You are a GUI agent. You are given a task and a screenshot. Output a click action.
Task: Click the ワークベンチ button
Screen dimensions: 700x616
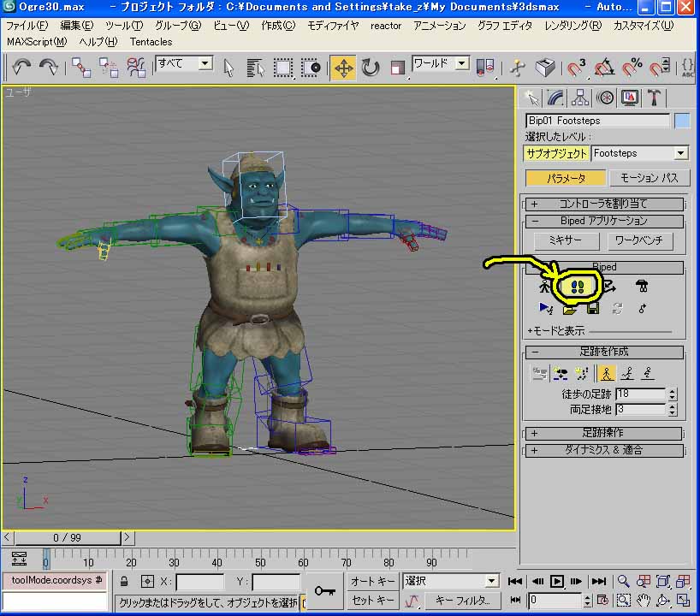point(640,240)
